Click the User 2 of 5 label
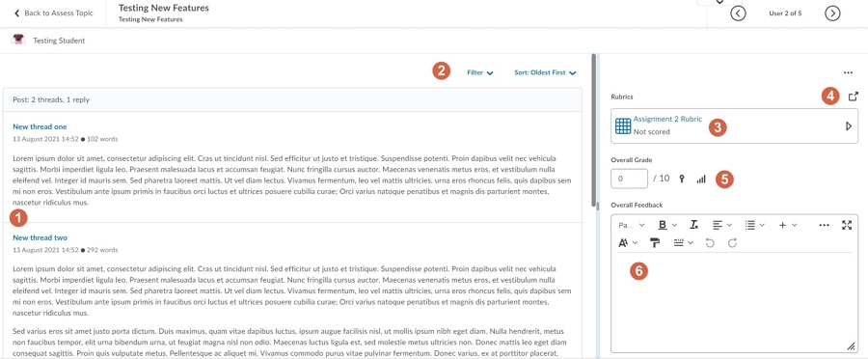Image resolution: width=868 pixels, height=359 pixels. pos(785,14)
